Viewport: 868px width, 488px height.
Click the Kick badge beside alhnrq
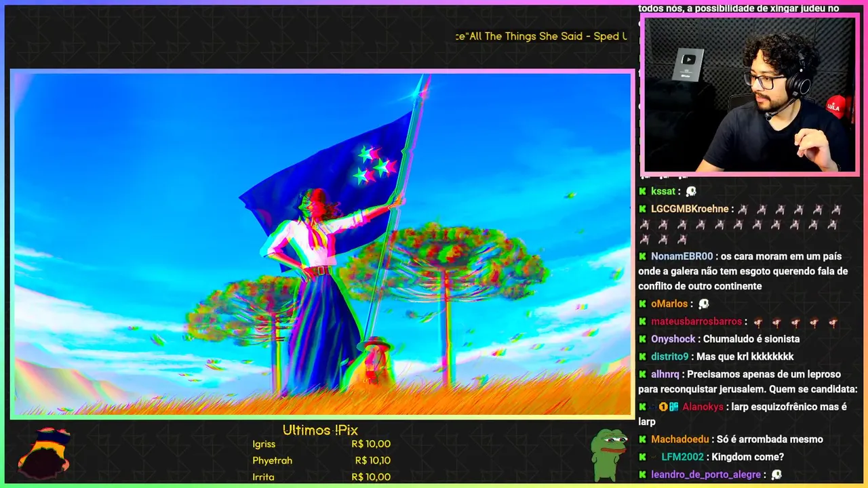click(642, 374)
